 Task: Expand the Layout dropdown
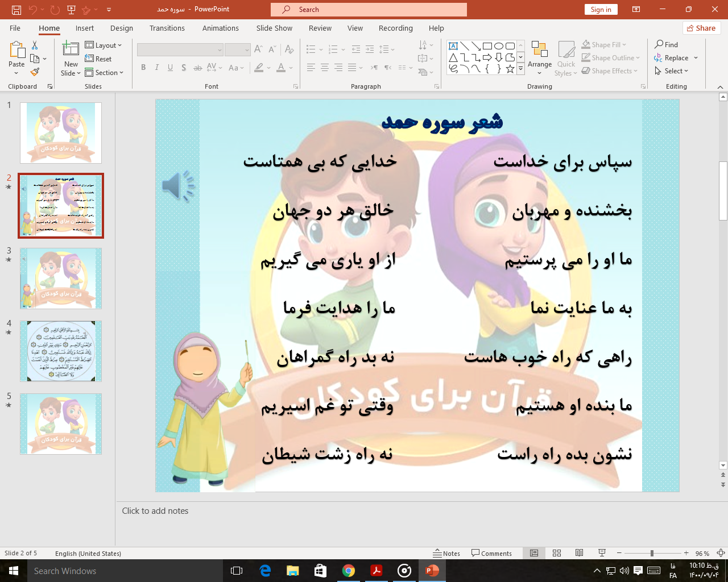pos(104,45)
